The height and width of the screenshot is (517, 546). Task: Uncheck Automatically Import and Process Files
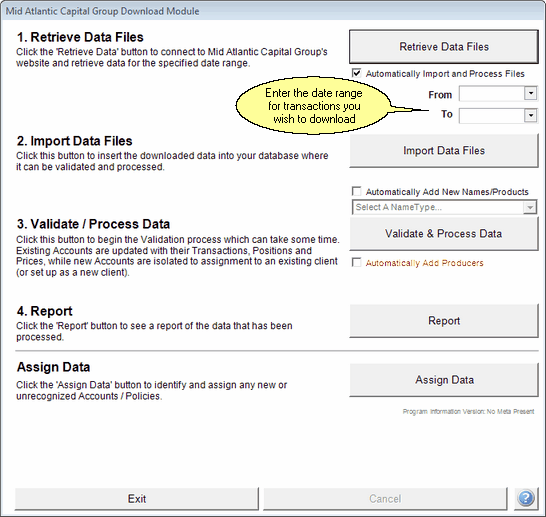pos(357,73)
